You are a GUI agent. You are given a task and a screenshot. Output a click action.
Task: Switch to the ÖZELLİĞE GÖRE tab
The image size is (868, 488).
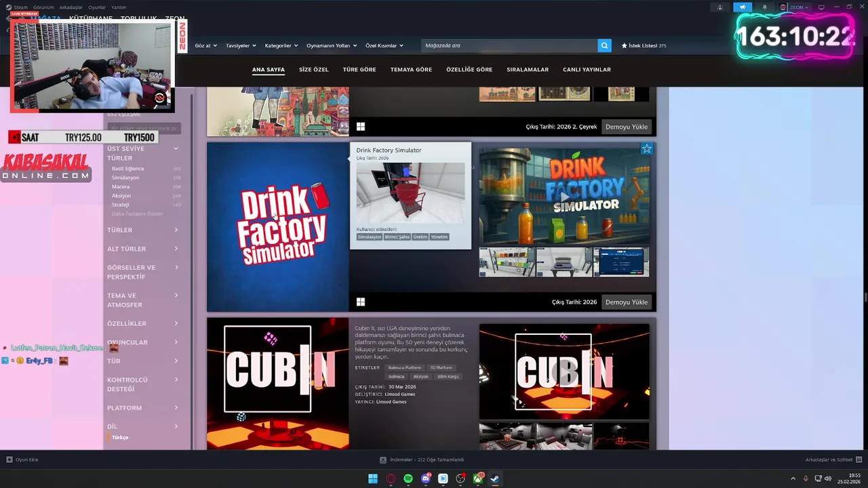pyautogui.click(x=469, y=69)
